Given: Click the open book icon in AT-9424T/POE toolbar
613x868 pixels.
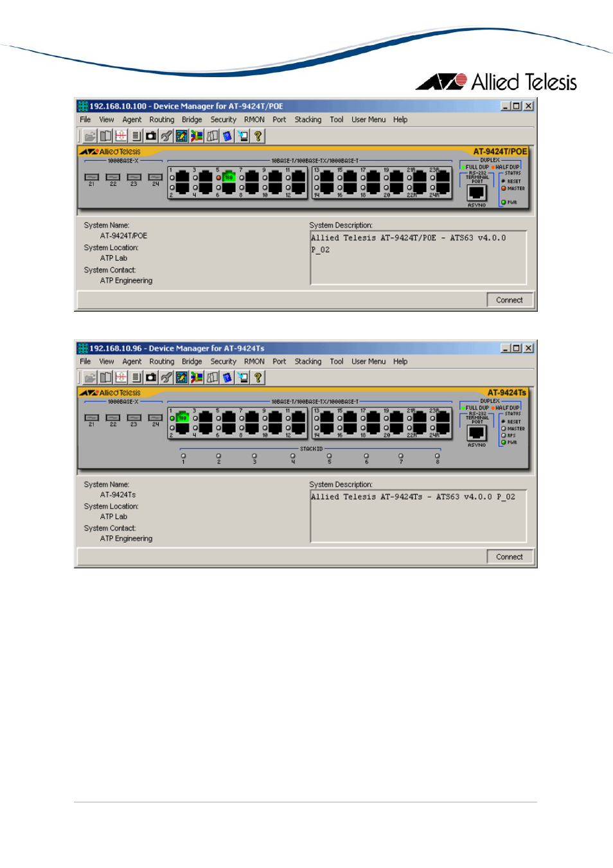Looking at the screenshot, I should click(x=105, y=136).
